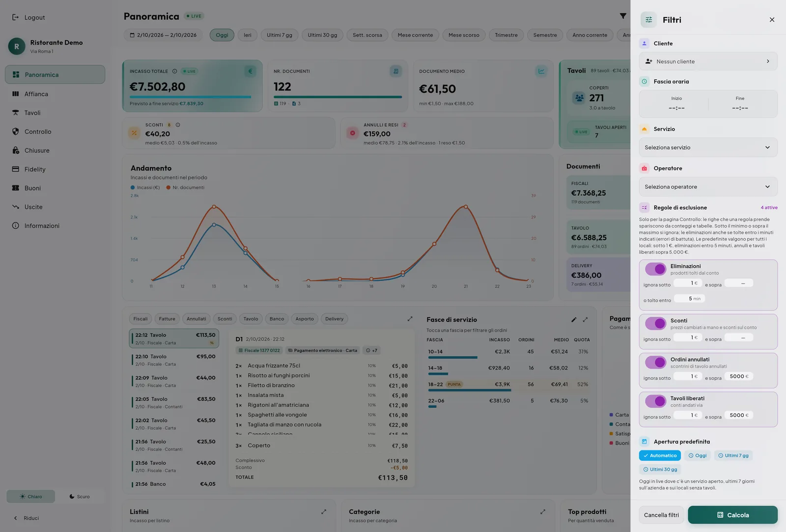Expand the transactions list panel
786x532 pixels.
coord(410,319)
